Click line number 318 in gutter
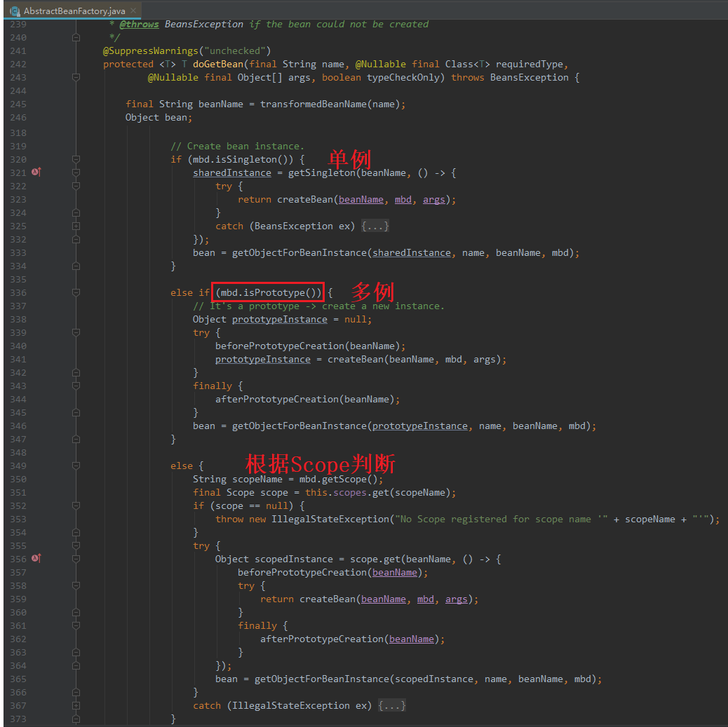The height and width of the screenshot is (727, 728). (x=18, y=133)
